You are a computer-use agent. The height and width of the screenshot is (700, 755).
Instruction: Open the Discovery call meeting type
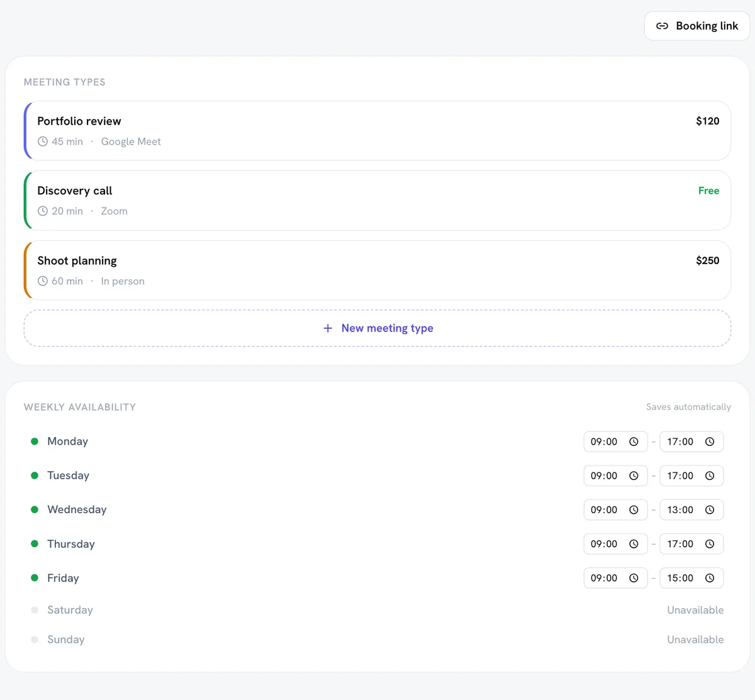click(377, 201)
